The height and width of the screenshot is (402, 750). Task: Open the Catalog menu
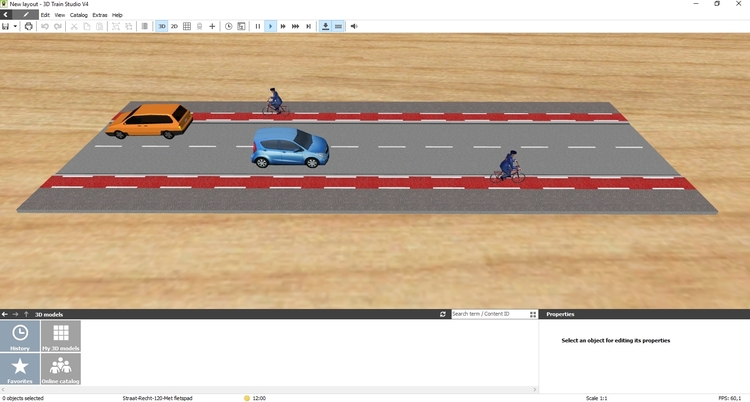click(78, 15)
